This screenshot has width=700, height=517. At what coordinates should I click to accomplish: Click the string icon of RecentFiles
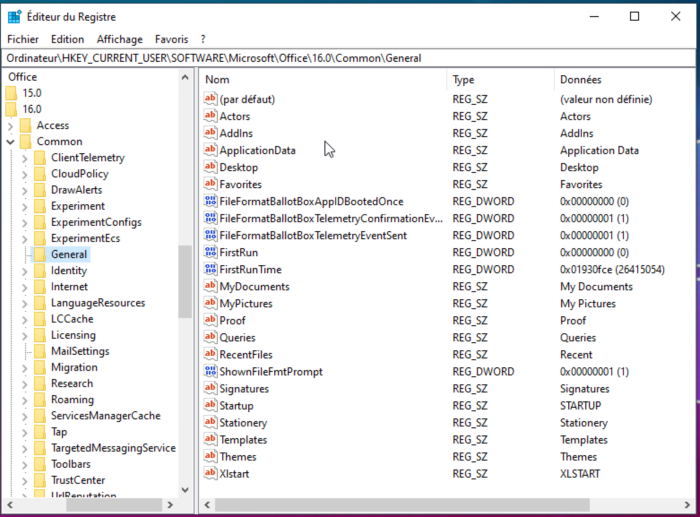click(210, 354)
